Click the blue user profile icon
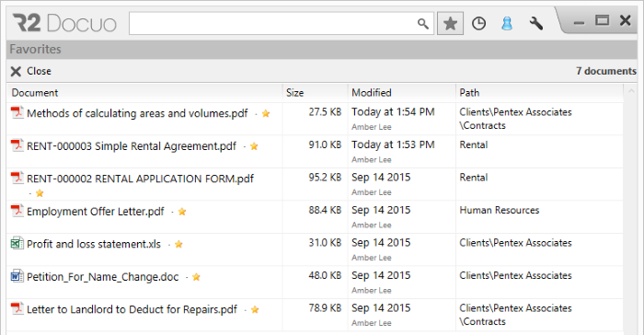The height and width of the screenshot is (335, 644). pos(507,23)
